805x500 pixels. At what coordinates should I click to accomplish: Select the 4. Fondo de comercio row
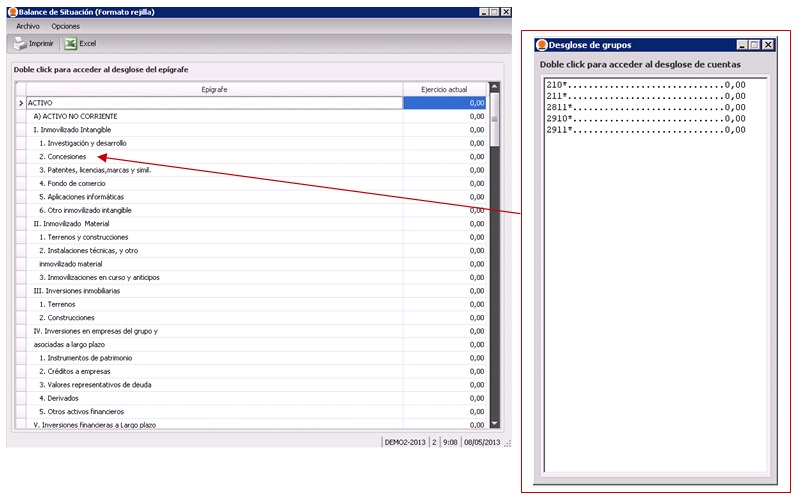[x=71, y=184]
